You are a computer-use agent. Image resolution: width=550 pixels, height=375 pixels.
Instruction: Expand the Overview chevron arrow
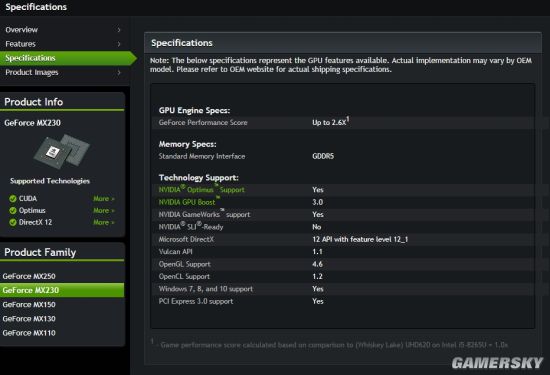point(119,30)
